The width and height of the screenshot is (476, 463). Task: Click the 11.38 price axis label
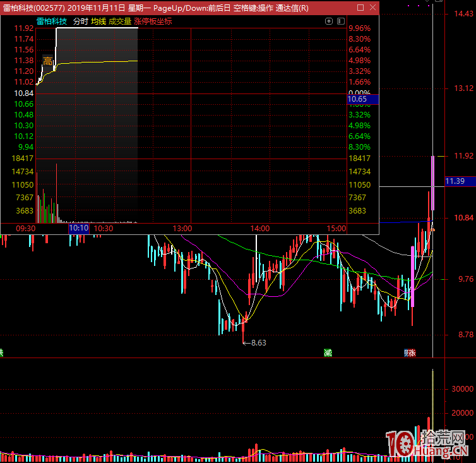point(24,61)
